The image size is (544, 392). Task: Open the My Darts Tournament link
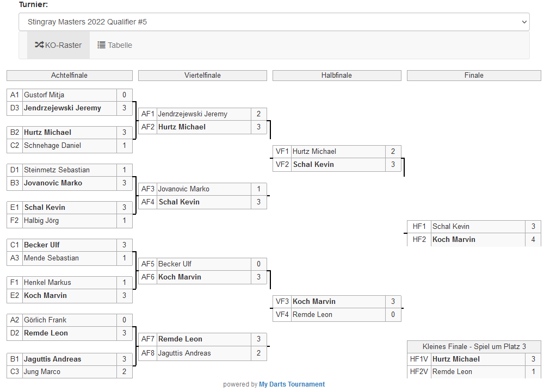(x=292, y=384)
